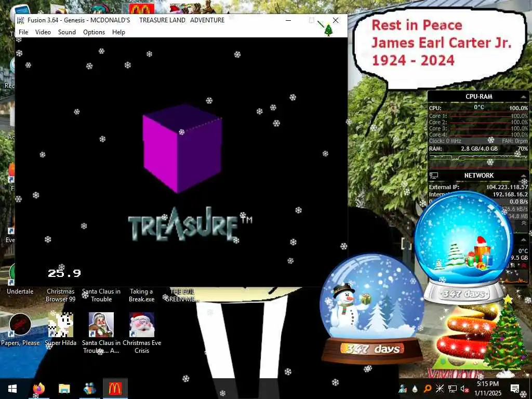532x399 pixels.
Task: Click the orange magnifier tray icon
Action: click(427, 389)
